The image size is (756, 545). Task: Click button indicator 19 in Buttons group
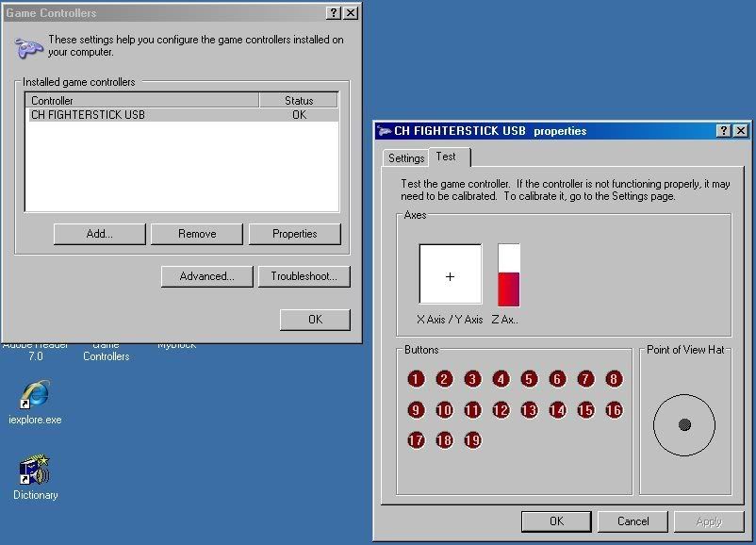click(472, 439)
